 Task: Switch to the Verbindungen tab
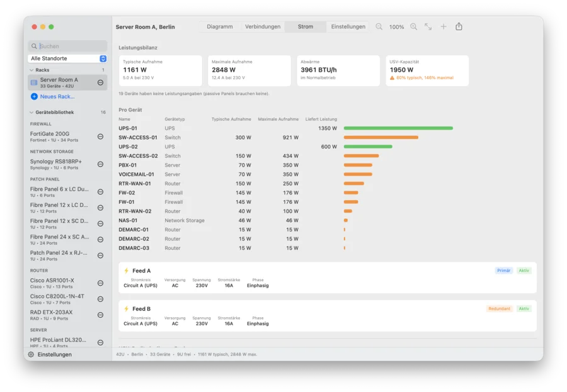(263, 26)
